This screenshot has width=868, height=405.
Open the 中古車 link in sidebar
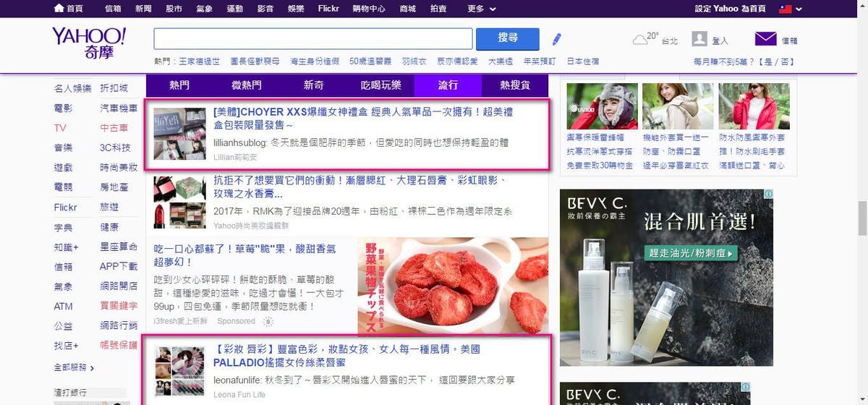(114, 128)
